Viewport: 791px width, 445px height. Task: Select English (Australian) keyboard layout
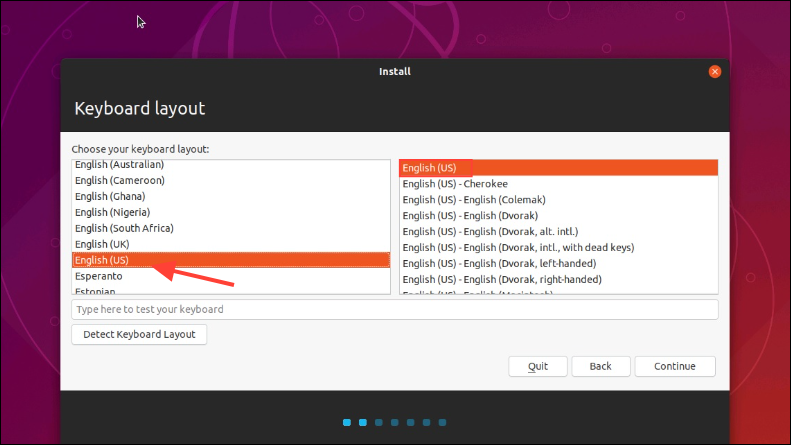tap(231, 164)
